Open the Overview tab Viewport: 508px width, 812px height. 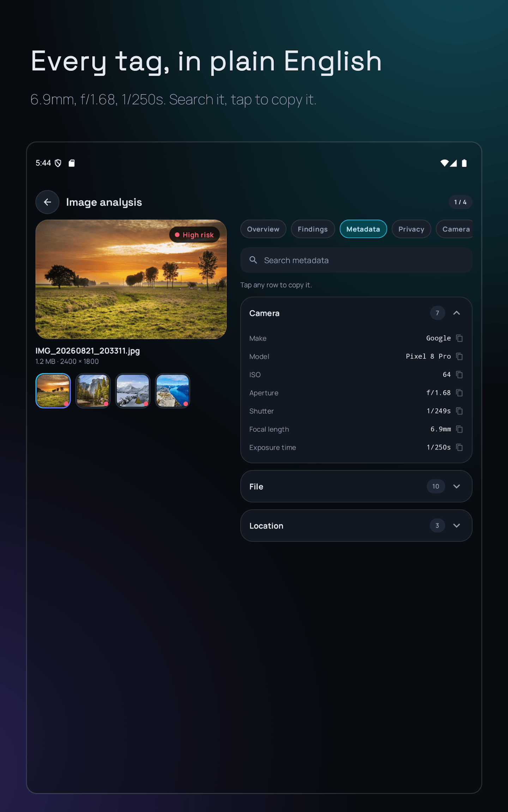tap(263, 229)
